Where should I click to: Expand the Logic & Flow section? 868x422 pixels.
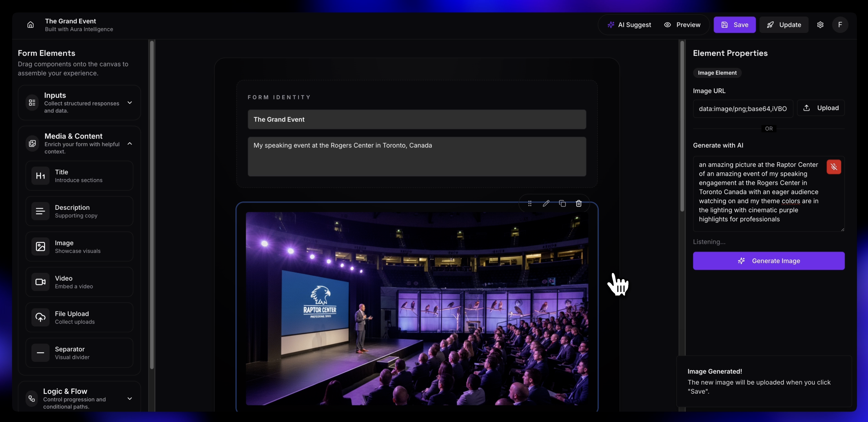pos(130,398)
